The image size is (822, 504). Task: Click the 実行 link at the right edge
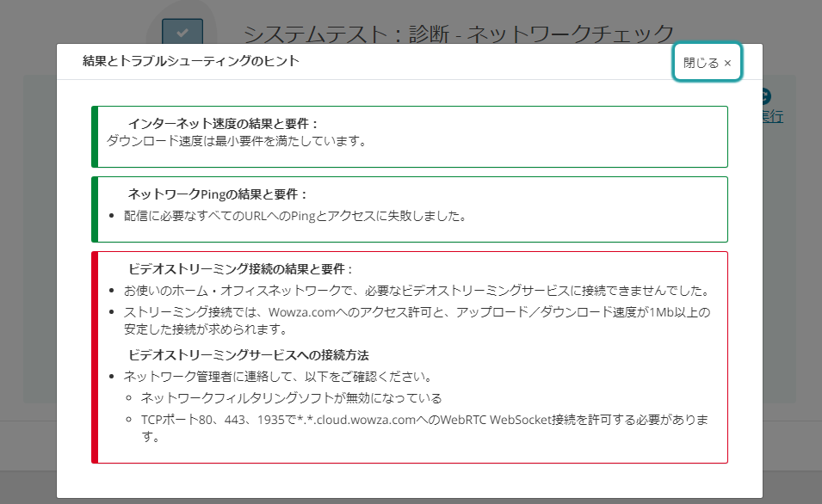[x=772, y=116]
